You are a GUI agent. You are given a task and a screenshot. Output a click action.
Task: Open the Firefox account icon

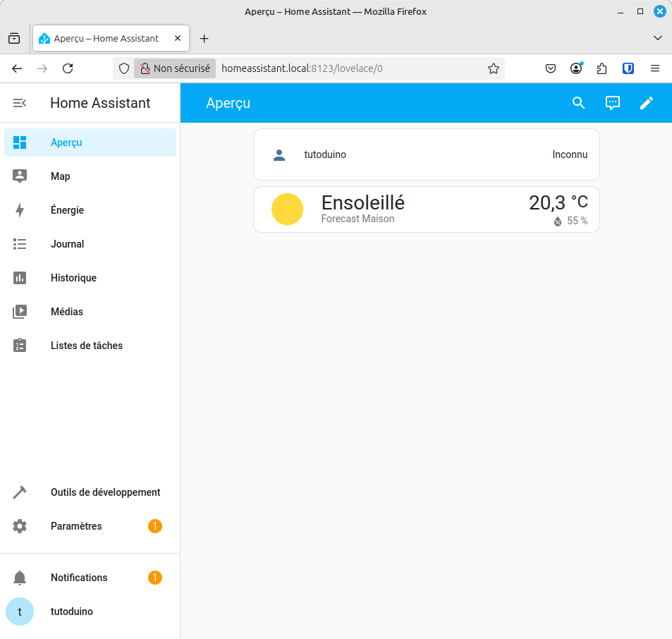click(x=576, y=68)
